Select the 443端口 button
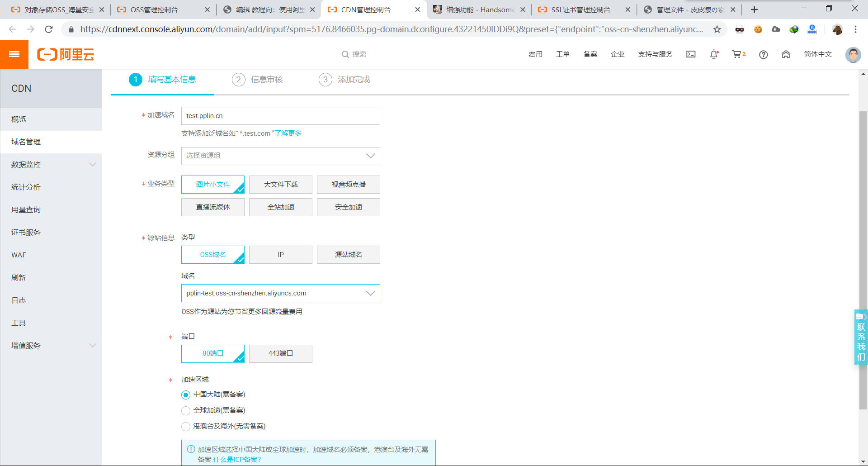 [280, 353]
